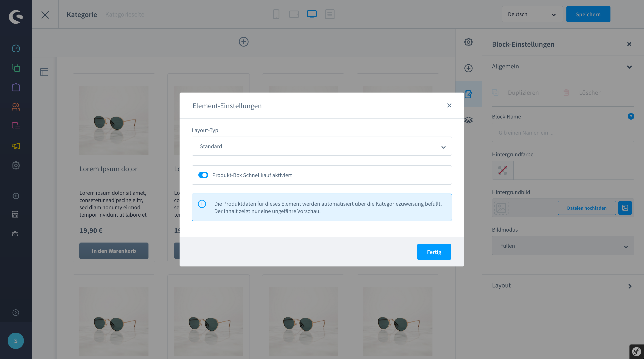Click the Fertig button

434,252
